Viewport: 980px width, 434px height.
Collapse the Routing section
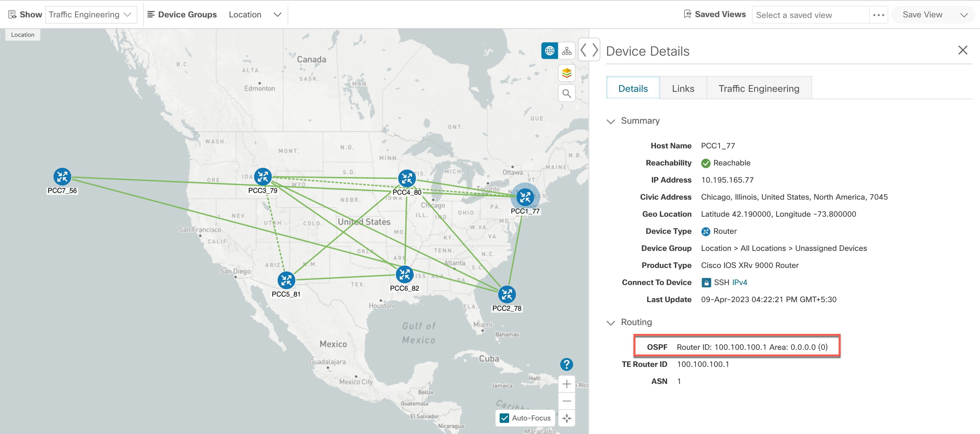tap(611, 323)
